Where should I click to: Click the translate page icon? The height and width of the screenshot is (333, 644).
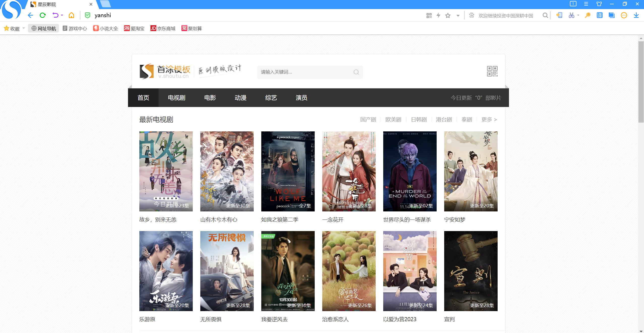click(599, 15)
